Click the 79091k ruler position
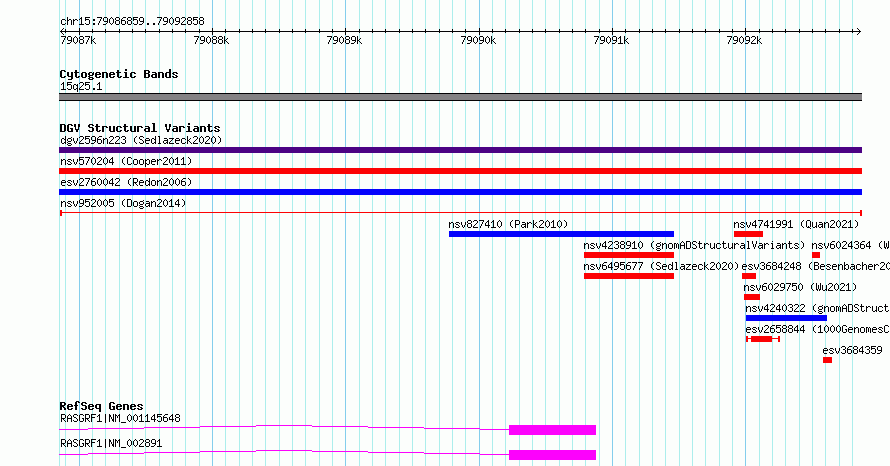 pos(611,40)
